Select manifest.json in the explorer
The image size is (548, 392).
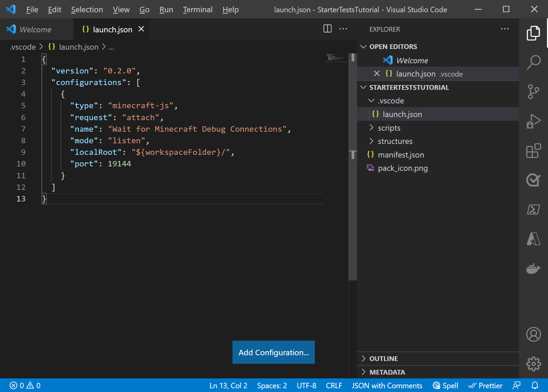point(401,154)
